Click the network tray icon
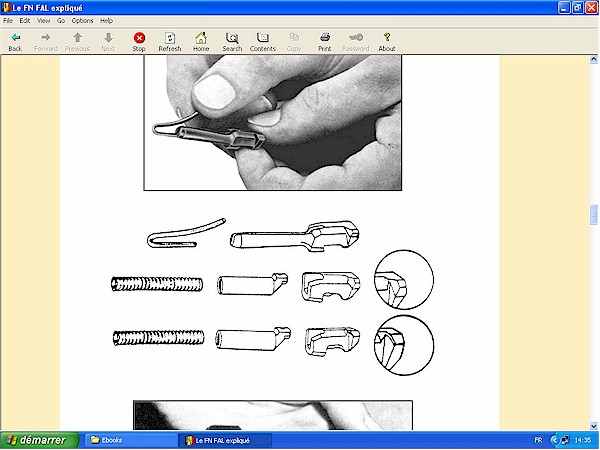 (564, 440)
